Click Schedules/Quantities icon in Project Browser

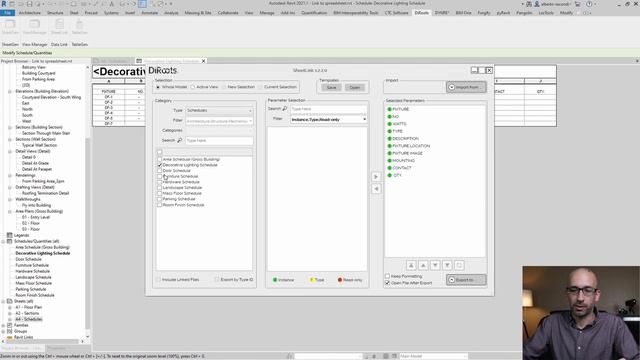[x=10, y=241]
